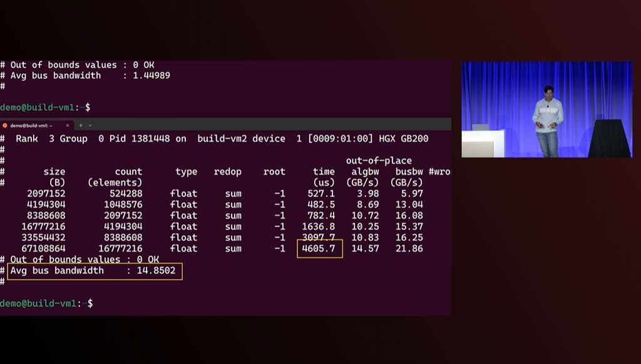Click the 'count' column header

point(128,171)
